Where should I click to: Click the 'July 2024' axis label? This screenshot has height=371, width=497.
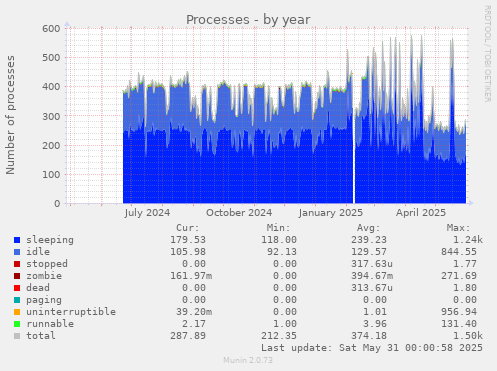(x=147, y=213)
